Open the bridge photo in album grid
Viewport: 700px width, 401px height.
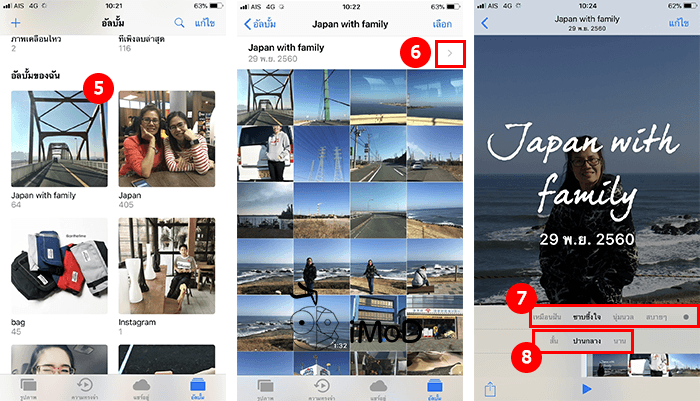coord(265,97)
